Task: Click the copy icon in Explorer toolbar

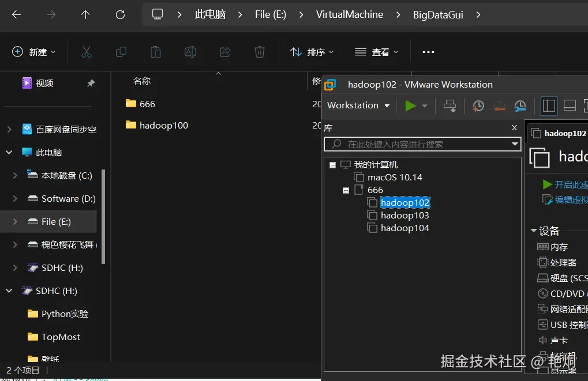Action: pos(121,52)
